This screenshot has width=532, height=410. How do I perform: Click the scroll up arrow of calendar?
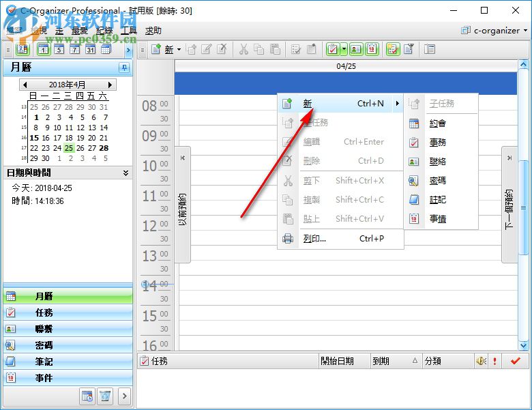pyautogui.click(x=524, y=65)
